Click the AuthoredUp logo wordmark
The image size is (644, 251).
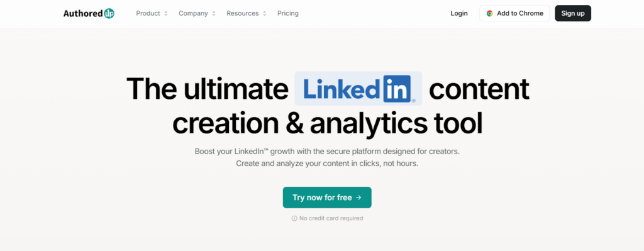[x=89, y=14]
